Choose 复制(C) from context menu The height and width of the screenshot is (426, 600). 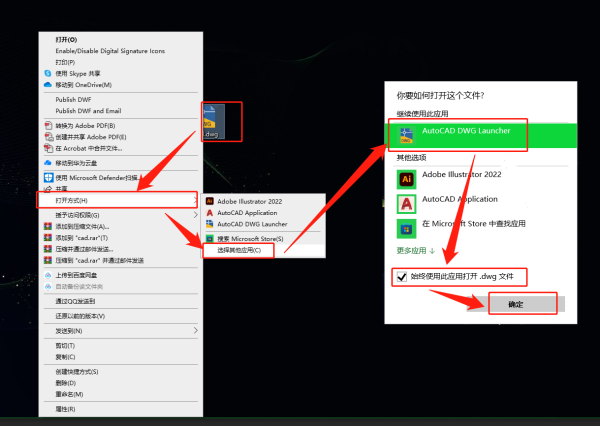pos(65,357)
